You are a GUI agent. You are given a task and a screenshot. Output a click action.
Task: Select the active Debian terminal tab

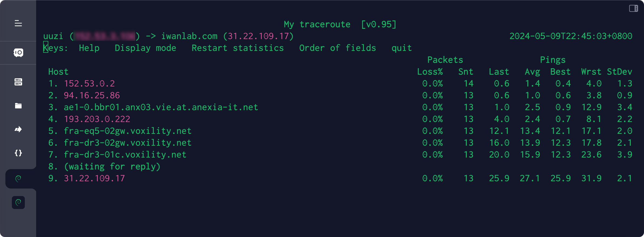click(18, 179)
